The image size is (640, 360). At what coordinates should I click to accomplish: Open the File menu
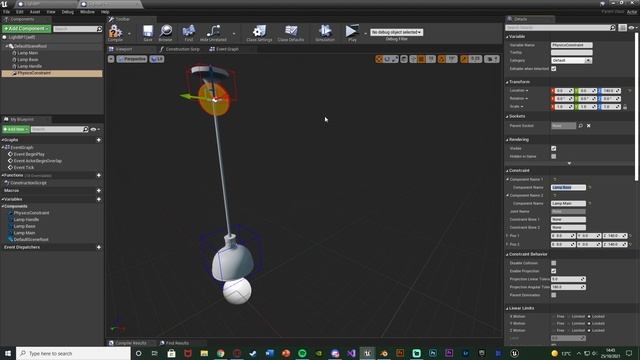(x=7, y=12)
